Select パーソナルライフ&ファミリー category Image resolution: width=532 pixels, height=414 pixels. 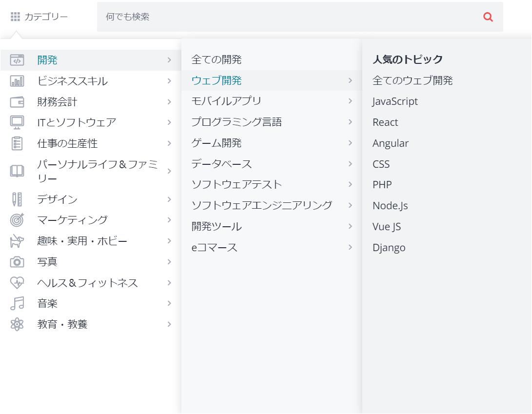[98, 171]
